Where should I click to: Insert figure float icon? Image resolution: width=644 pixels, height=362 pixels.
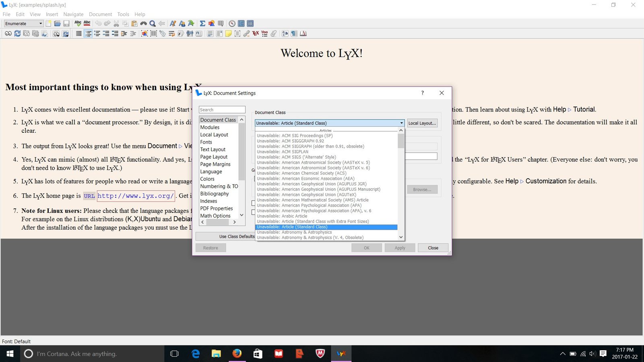[144, 33]
